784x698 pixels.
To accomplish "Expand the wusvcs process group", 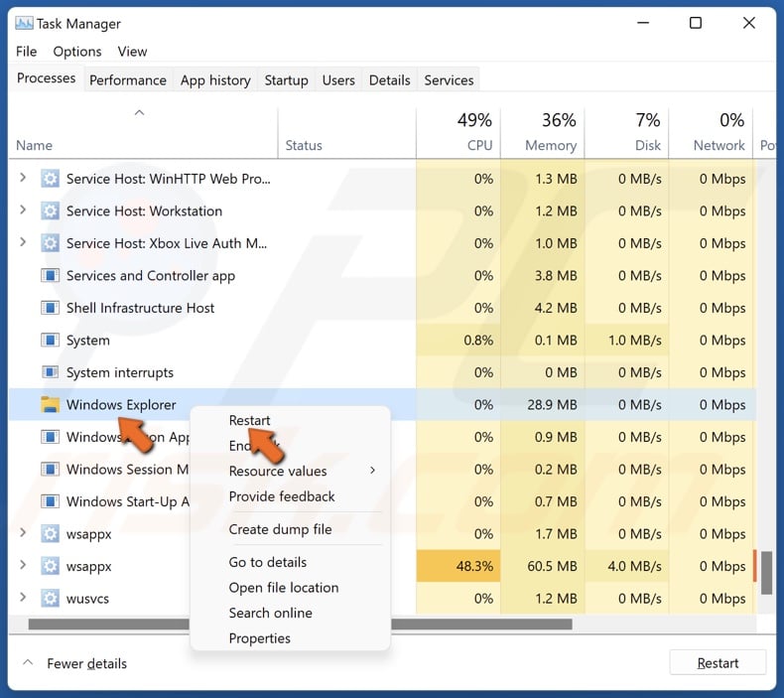I will click(x=23, y=598).
